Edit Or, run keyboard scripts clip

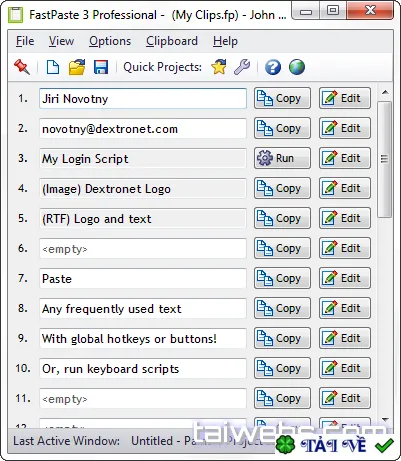345,368
